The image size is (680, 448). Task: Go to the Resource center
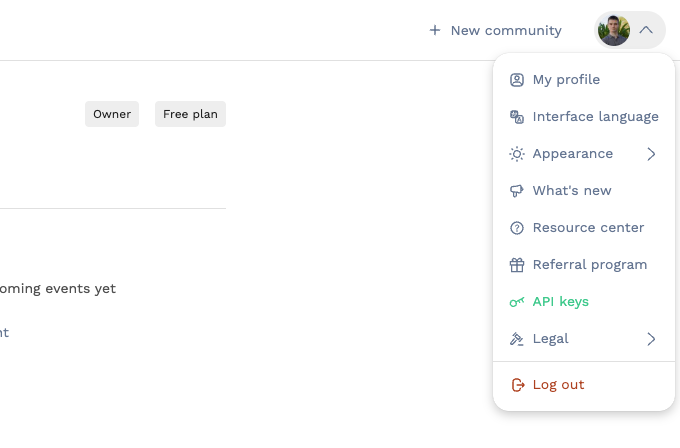coord(584,228)
